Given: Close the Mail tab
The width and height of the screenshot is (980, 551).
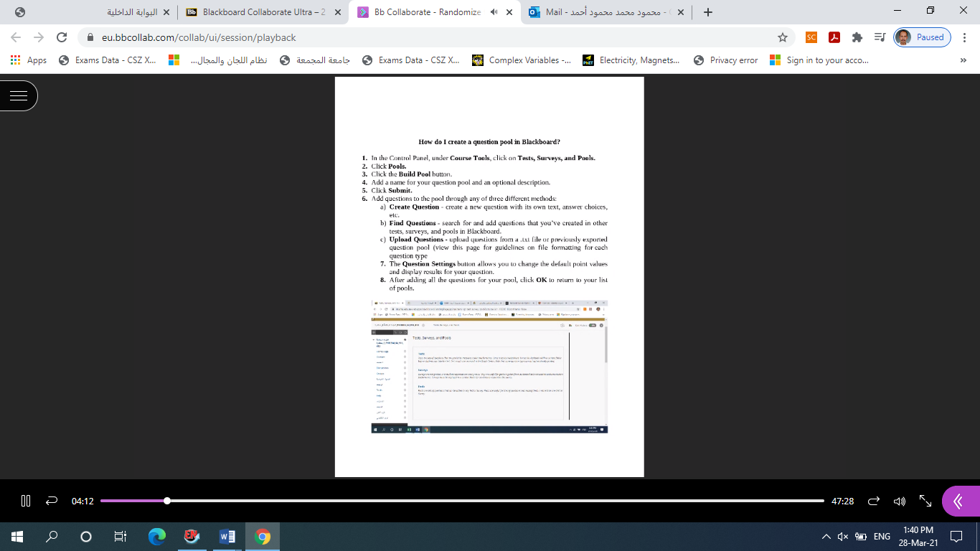Looking at the screenshot, I should click(680, 12).
